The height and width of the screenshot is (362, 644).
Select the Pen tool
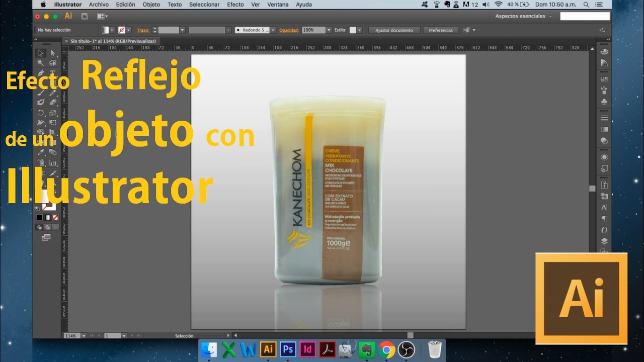(41, 73)
